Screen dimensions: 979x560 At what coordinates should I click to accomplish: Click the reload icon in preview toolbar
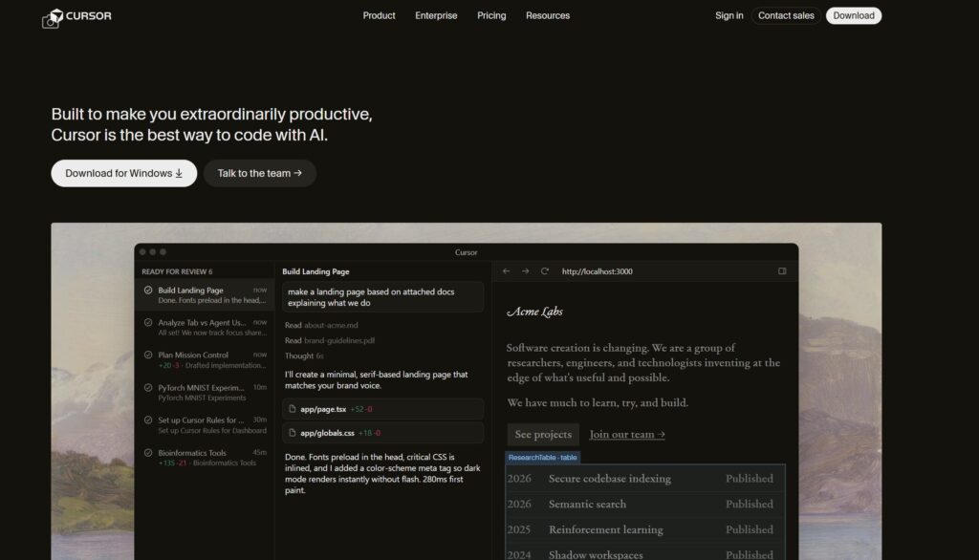tap(545, 271)
